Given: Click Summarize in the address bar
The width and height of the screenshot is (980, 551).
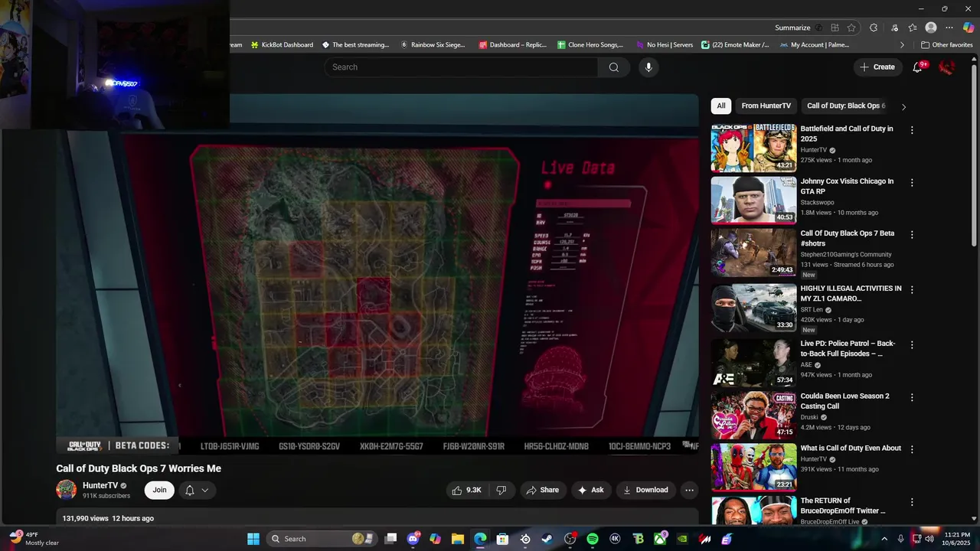Looking at the screenshot, I should point(792,28).
